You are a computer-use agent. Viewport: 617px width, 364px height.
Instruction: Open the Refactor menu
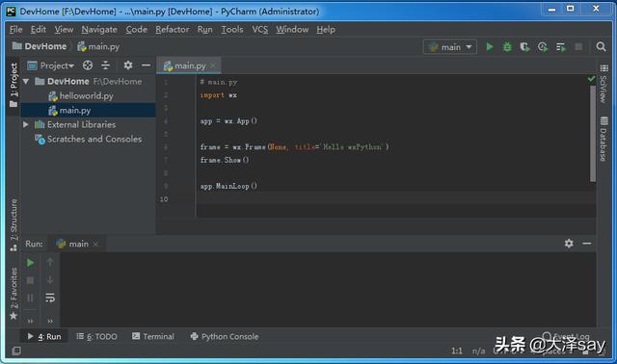[172, 30]
